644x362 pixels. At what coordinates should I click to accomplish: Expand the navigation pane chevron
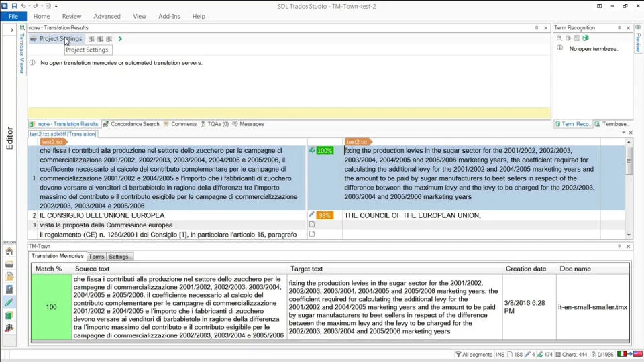point(11,29)
